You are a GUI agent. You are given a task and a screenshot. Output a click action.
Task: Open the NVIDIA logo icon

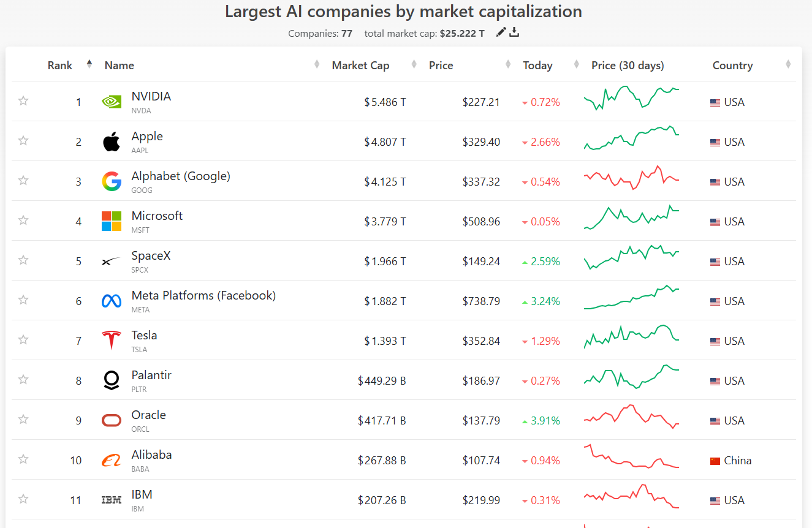(x=112, y=102)
